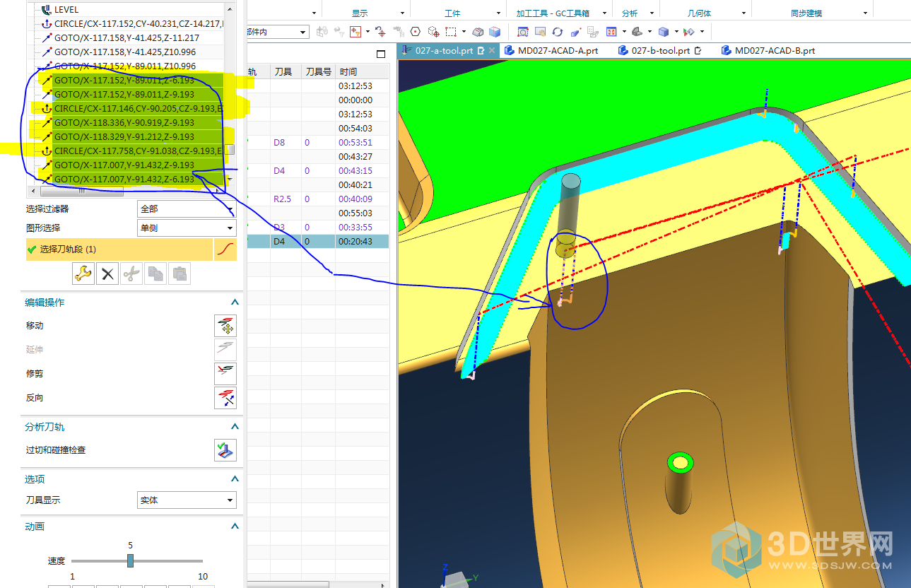Click the 修剪 trim tool path icon
The width and height of the screenshot is (911, 588).
(225, 373)
